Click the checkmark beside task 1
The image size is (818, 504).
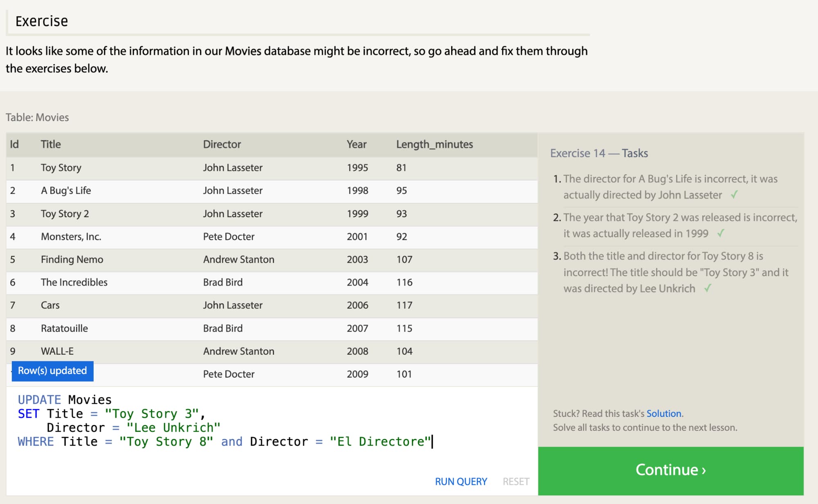click(734, 195)
